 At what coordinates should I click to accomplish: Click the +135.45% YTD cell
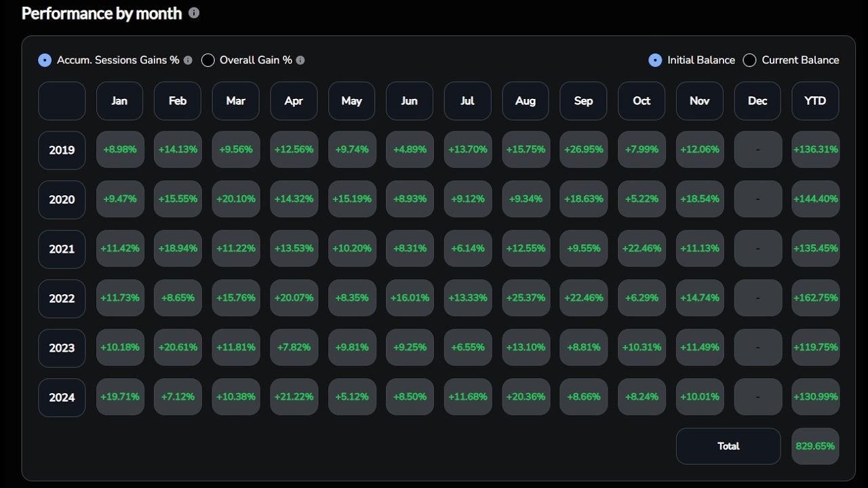pyautogui.click(x=816, y=249)
